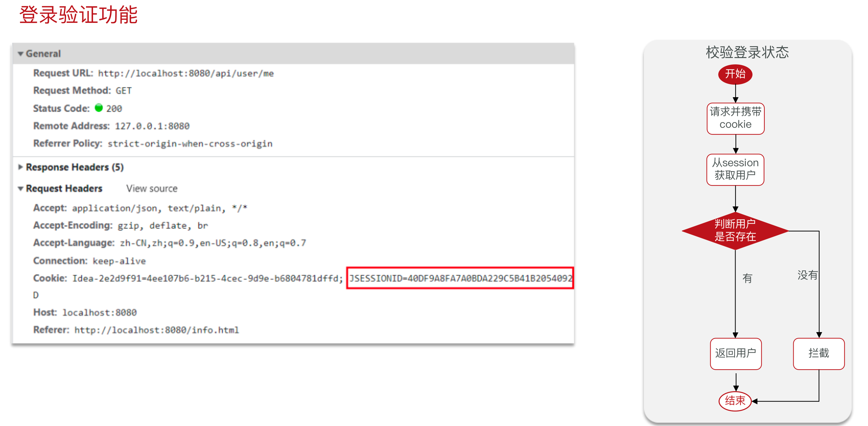
Task: Click the 校验登录状态 flowchart title
Action: [747, 52]
